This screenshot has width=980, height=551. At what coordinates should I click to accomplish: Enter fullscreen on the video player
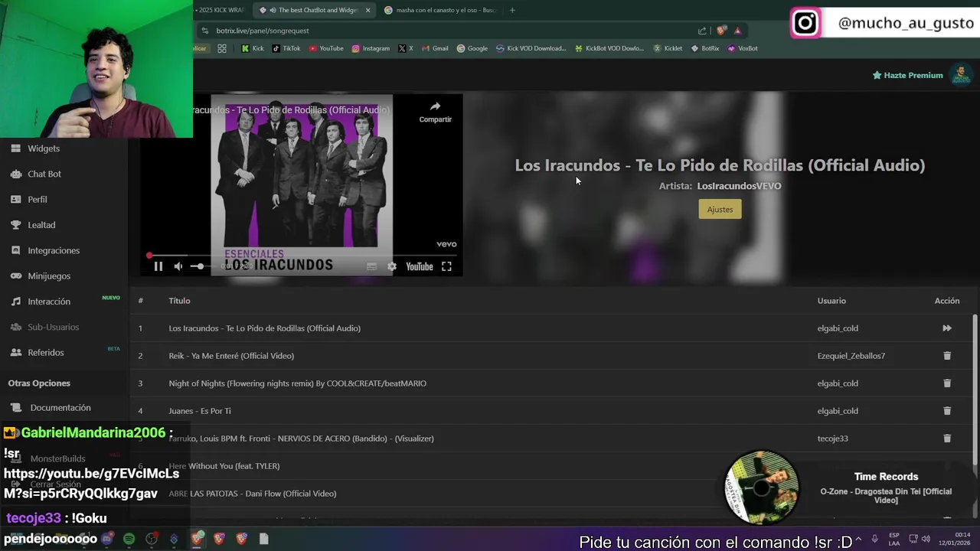point(446,266)
